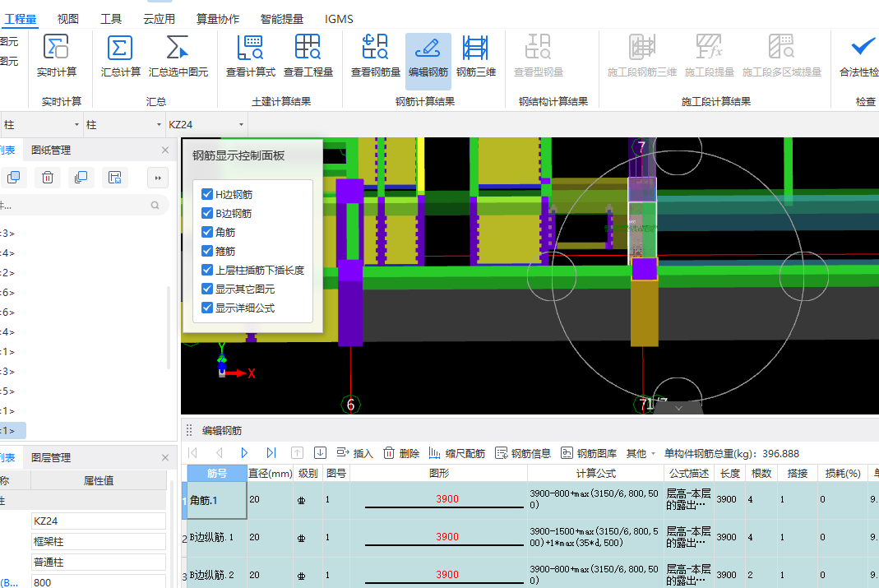Toggle the 箍筋 checkbox
The image size is (879, 588).
207,251
